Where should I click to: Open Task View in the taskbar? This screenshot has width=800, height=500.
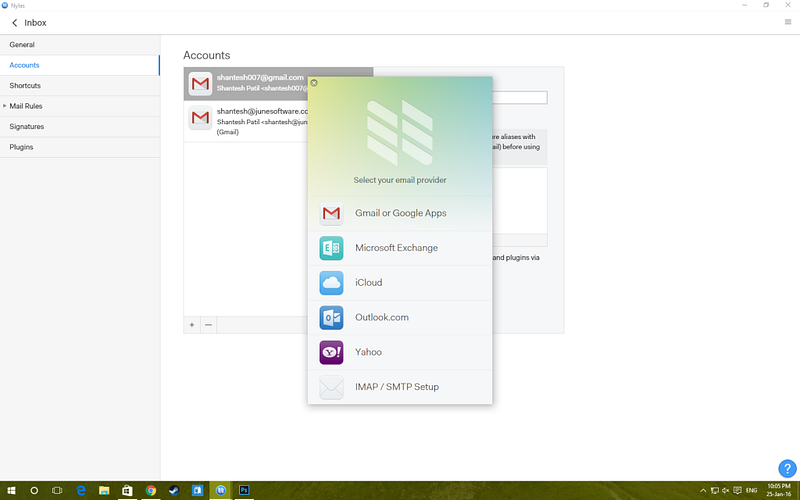click(57, 490)
